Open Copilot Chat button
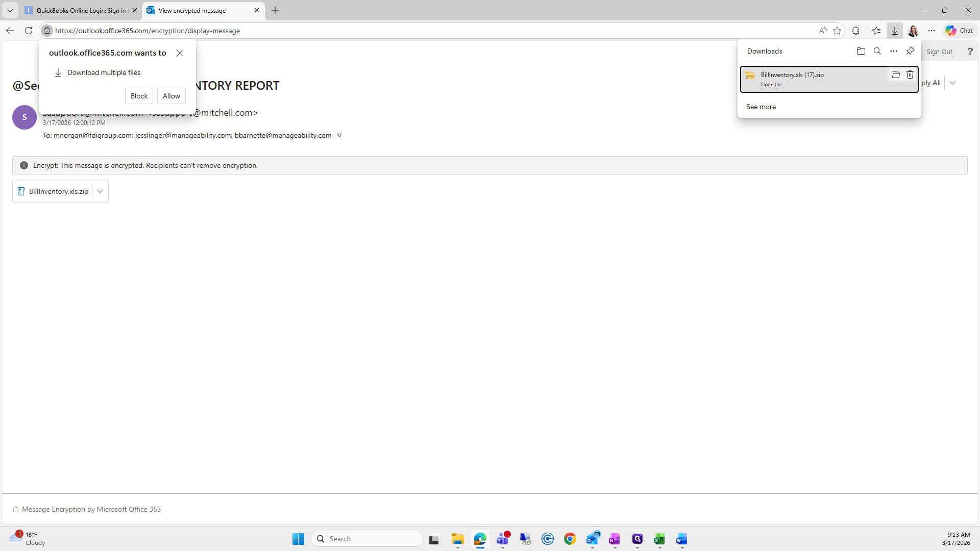Image resolution: width=980 pixels, height=551 pixels. pos(959,31)
